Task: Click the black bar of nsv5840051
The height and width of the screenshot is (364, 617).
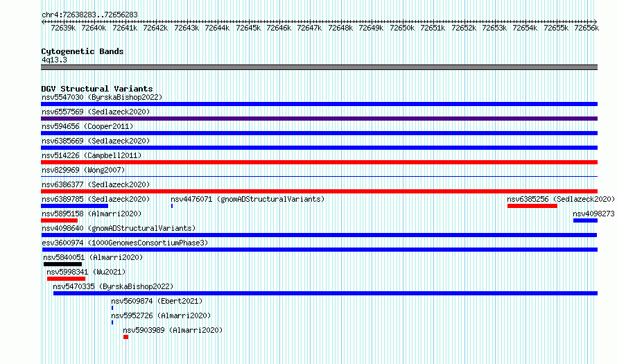Action: pos(63,264)
